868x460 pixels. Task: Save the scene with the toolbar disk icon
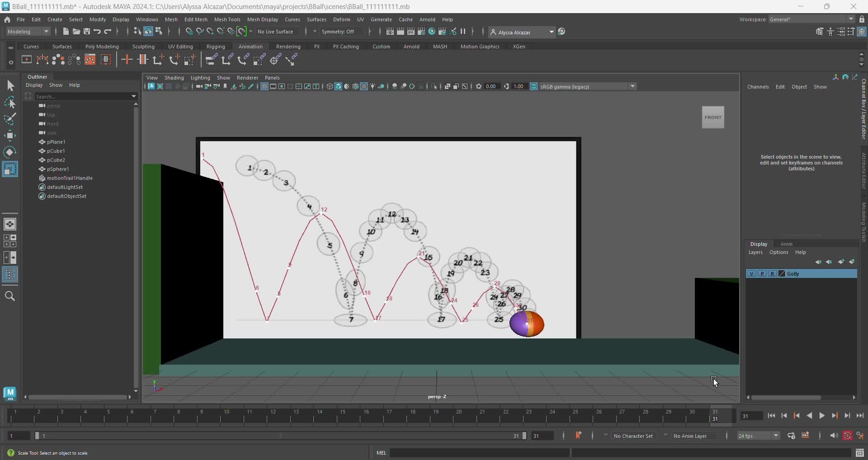tap(87, 32)
